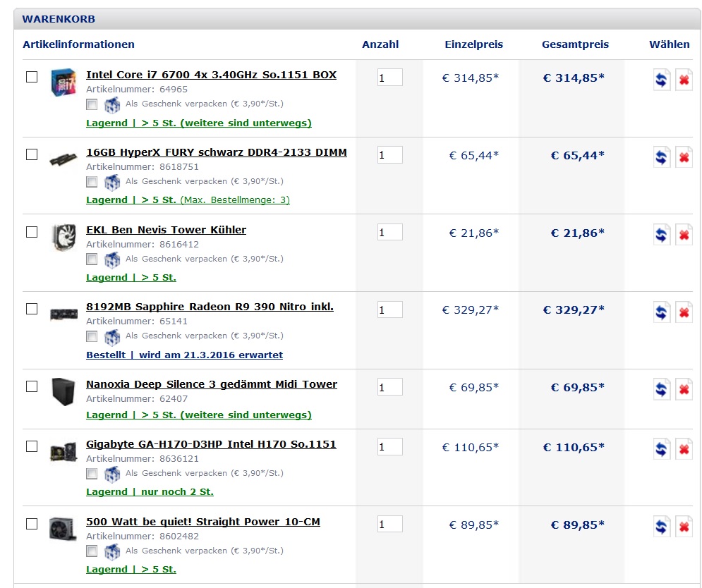
Task: Click 'Lagernd | nur noch 2 St.' link
Action: click(x=150, y=492)
